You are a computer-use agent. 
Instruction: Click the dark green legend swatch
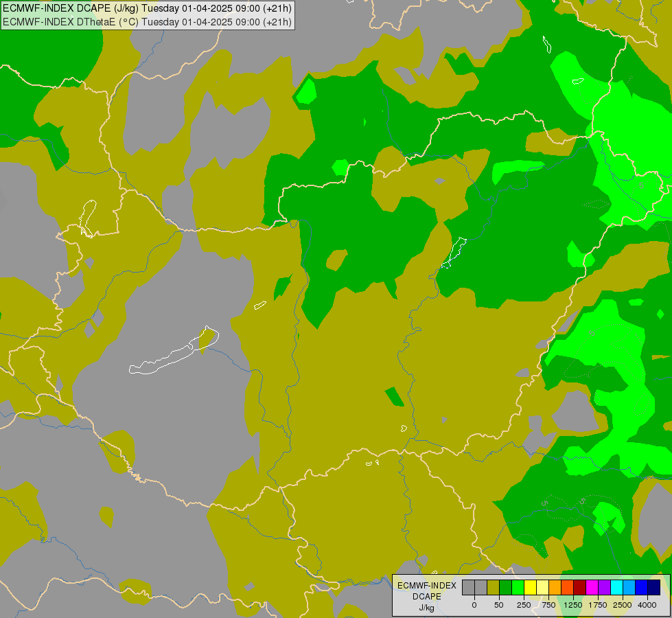click(x=506, y=587)
